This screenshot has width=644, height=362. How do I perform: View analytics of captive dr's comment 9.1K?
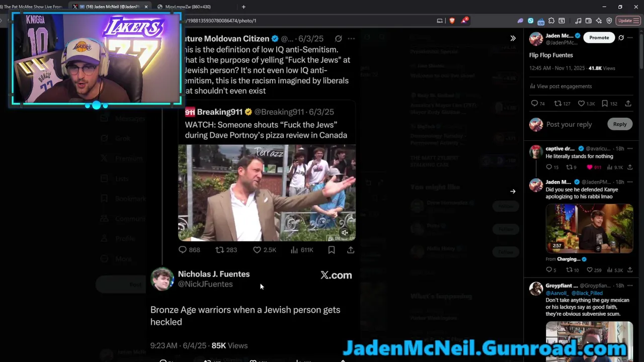(615, 167)
